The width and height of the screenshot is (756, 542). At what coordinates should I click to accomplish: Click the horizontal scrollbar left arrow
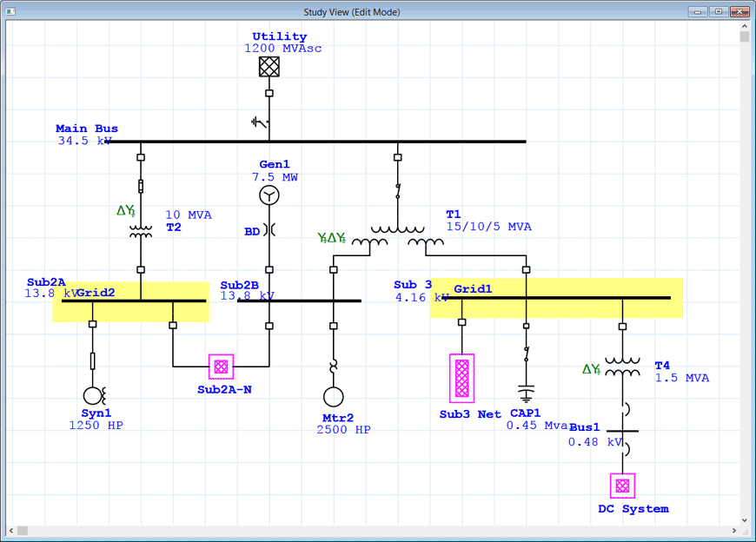click(11, 531)
